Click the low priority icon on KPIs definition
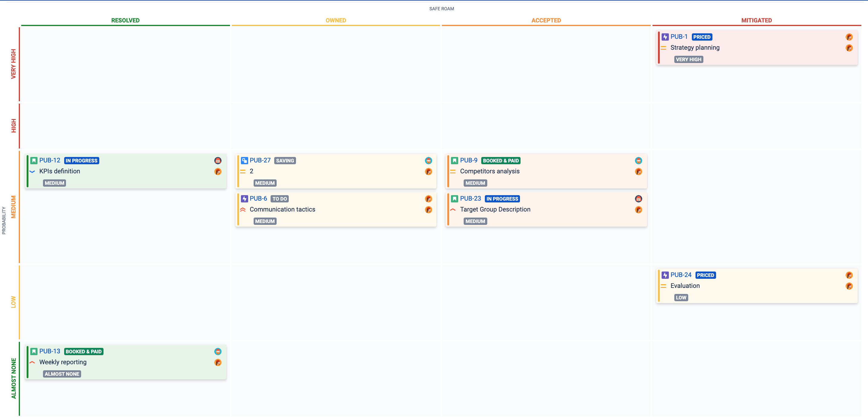 (32, 172)
